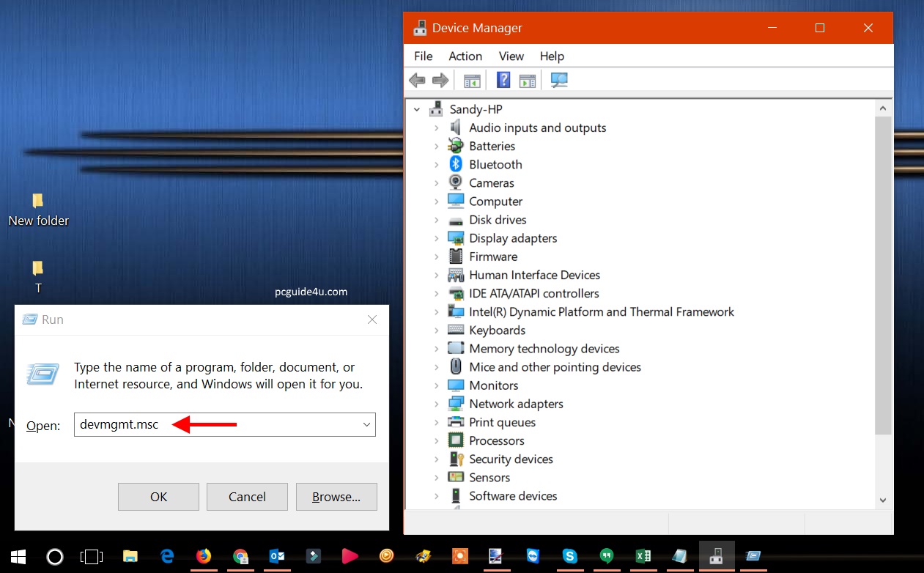The height and width of the screenshot is (573, 924).
Task: Click Show/Hide Action Pane toolbar icon
Action: 527,81
